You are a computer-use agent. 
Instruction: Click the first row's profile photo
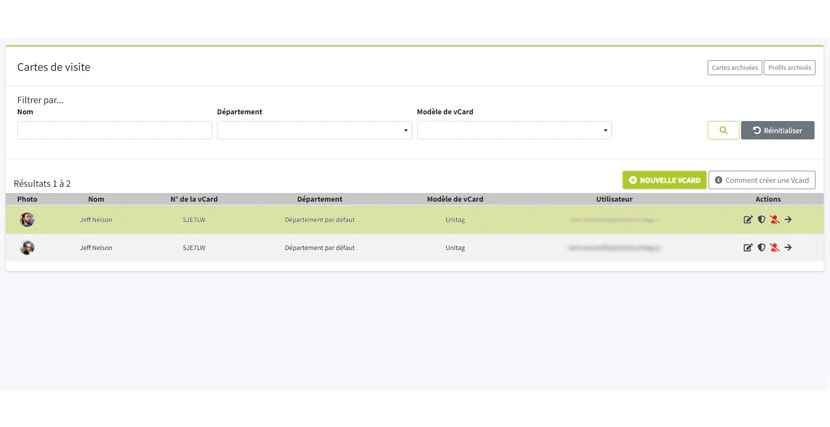pos(27,220)
